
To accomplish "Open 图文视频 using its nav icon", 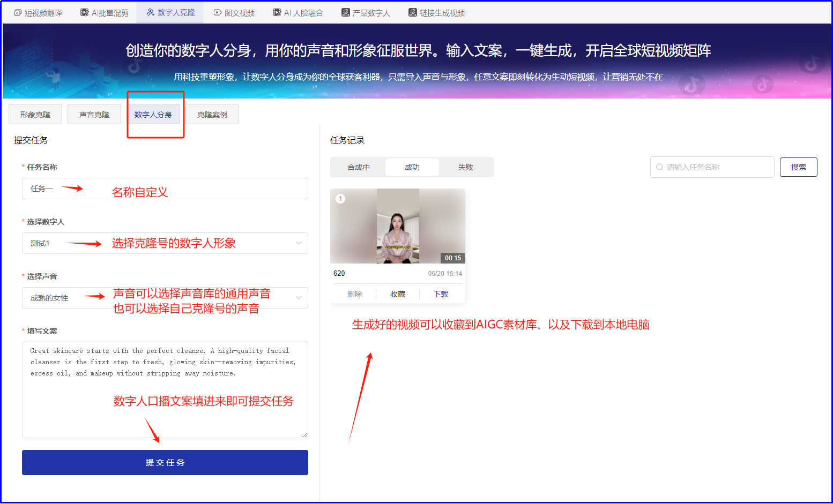I will pyautogui.click(x=218, y=12).
